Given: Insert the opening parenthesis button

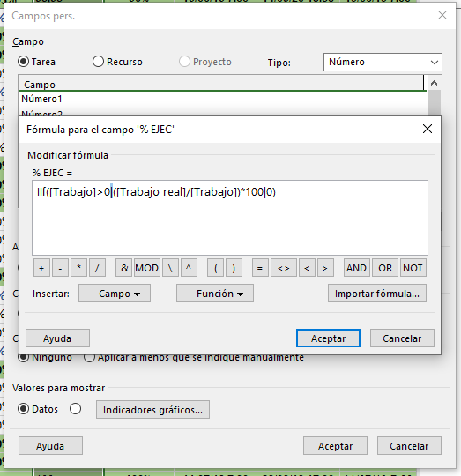Looking at the screenshot, I should (215, 268).
